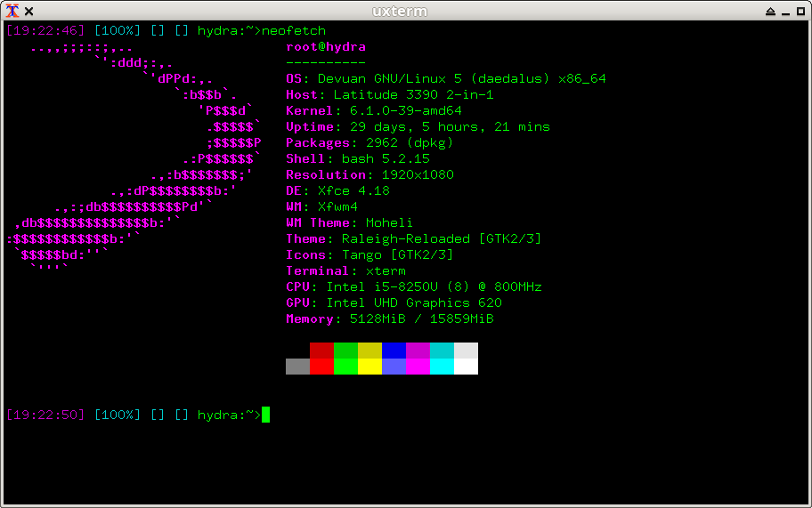Roll up window using the shade icon
Viewport: 812px width, 508px height.
click(771, 11)
